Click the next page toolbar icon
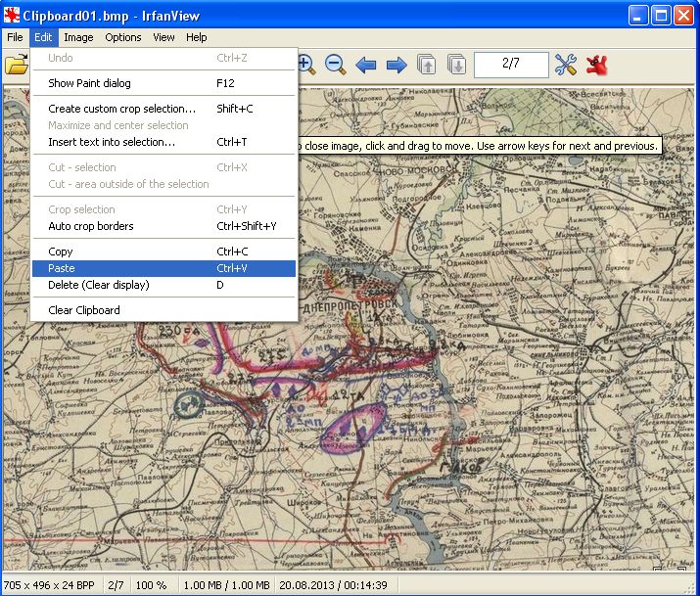The width and height of the screenshot is (700, 596). tap(456, 66)
